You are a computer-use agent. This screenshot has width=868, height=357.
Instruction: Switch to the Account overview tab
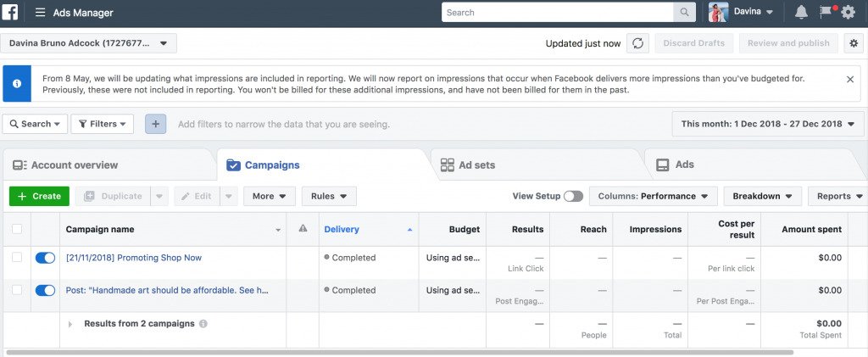(x=108, y=165)
